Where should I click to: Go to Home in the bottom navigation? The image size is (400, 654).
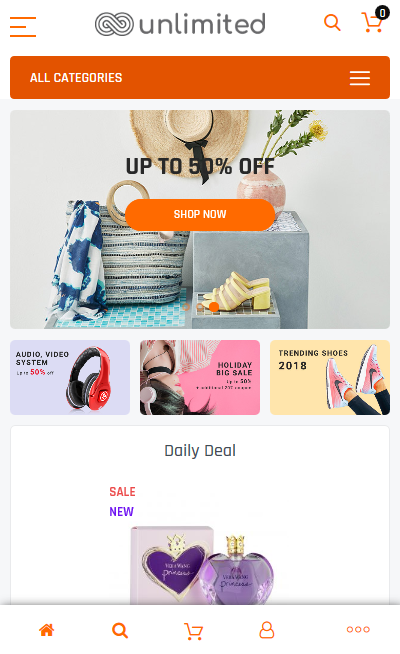click(47, 630)
